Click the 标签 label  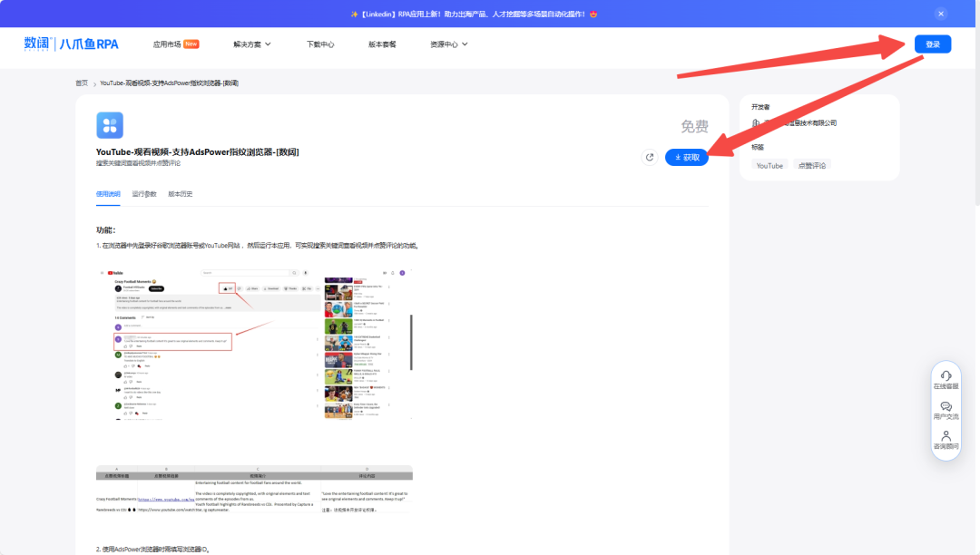(758, 147)
